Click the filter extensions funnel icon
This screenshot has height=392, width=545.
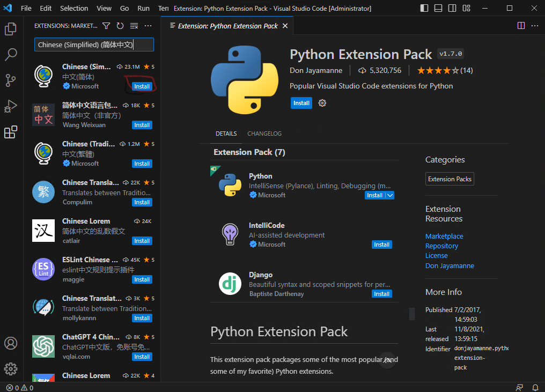(106, 26)
